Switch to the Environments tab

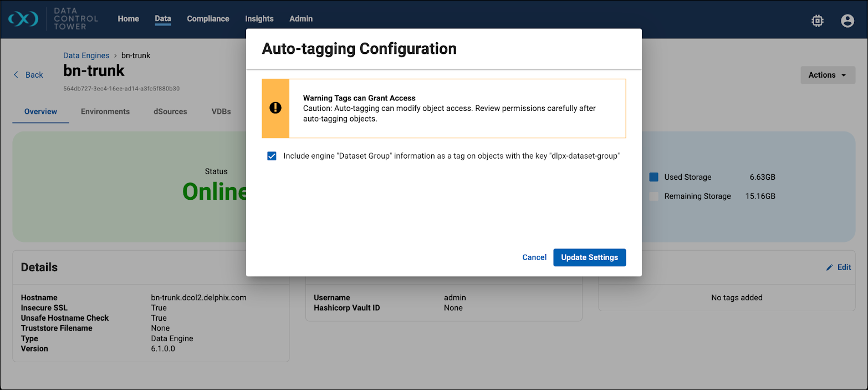click(x=105, y=112)
